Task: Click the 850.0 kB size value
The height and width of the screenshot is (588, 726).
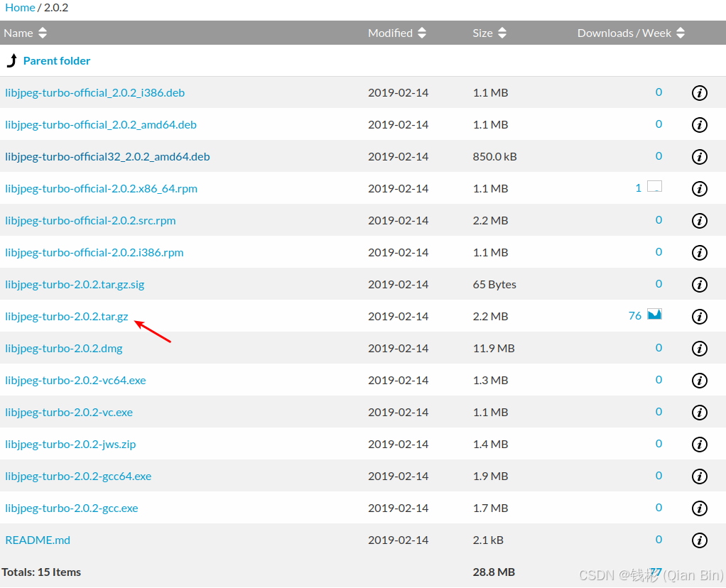Action: tap(494, 156)
